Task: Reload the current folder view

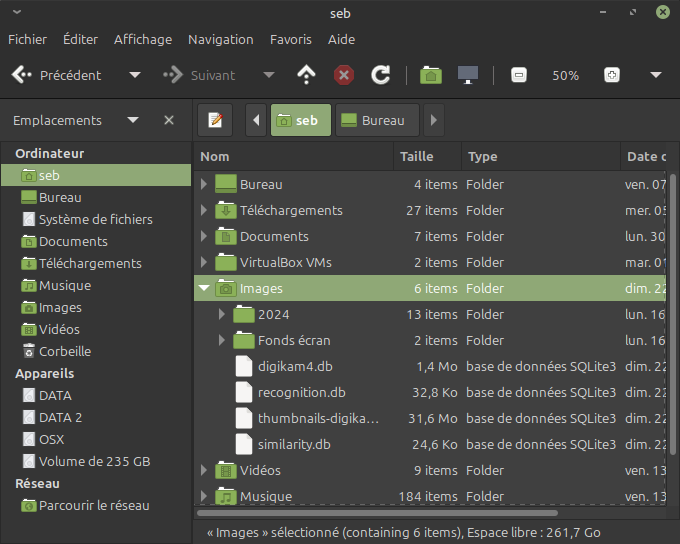Action: [x=380, y=75]
